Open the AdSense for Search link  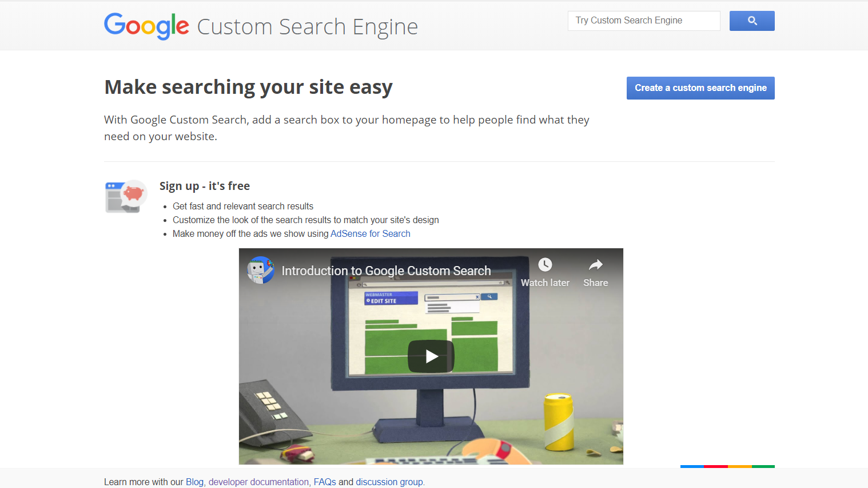pyautogui.click(x=371, y=233)
